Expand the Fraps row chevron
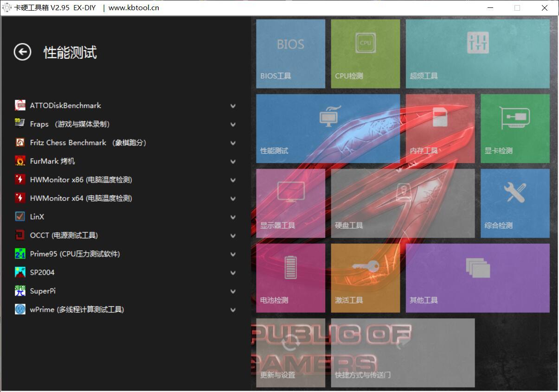559x392 pixels. point(233,124)
